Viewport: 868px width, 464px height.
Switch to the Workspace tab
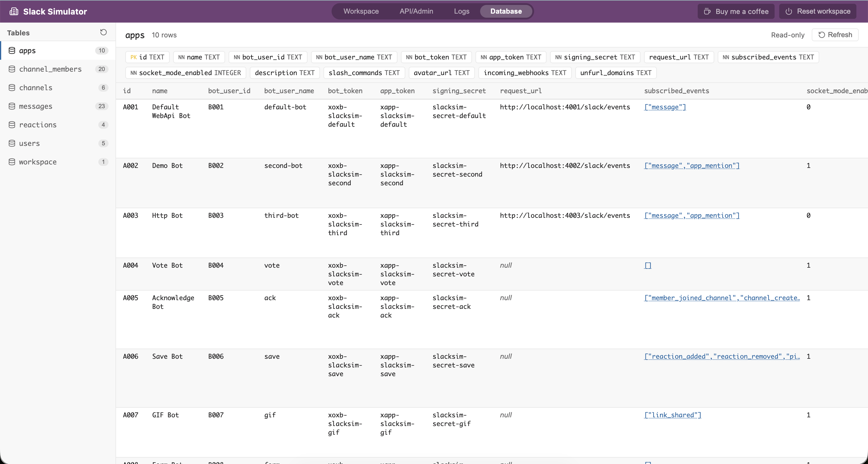coord(361,11)
